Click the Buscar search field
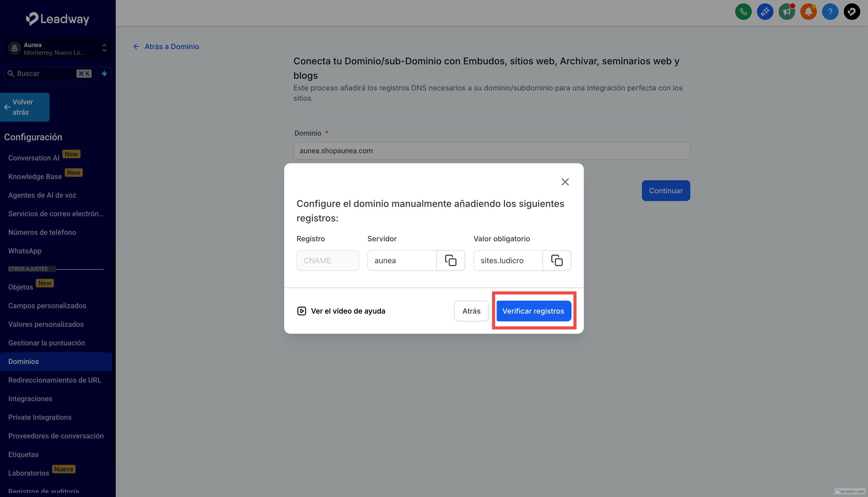868x497 pixels. tap(44, 73)
